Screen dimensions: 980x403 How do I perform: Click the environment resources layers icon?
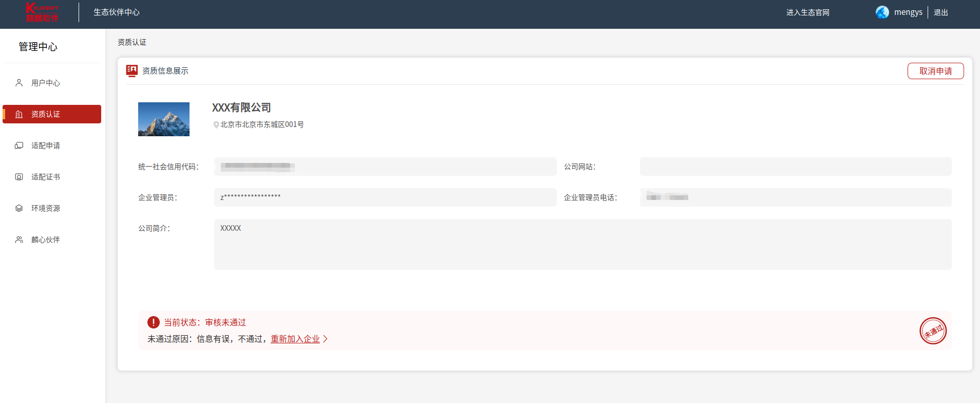[x=19, y=208]
